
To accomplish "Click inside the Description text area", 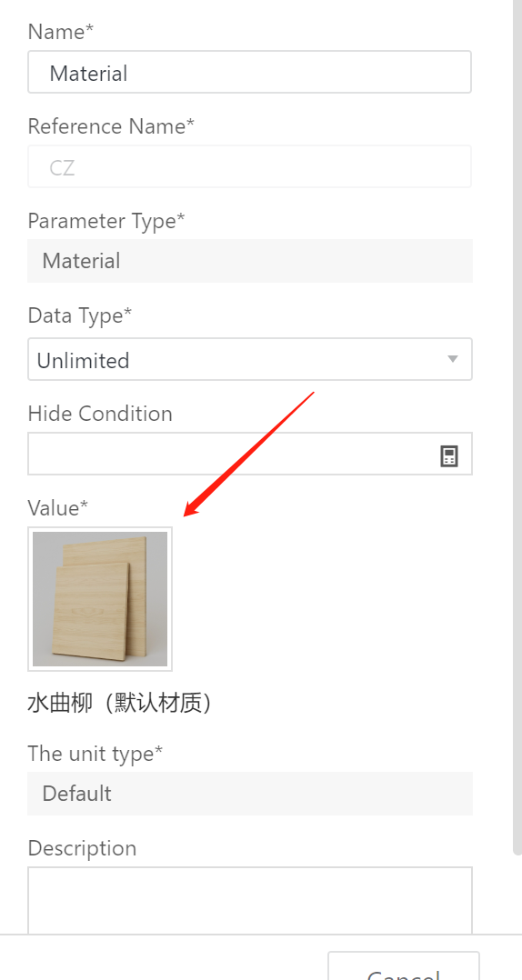I will pos(249,901).
